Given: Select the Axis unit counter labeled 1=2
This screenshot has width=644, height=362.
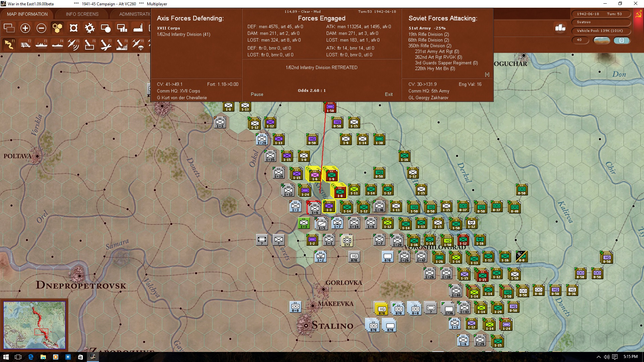Looking at the screenshot, I should tap(321, 257).
